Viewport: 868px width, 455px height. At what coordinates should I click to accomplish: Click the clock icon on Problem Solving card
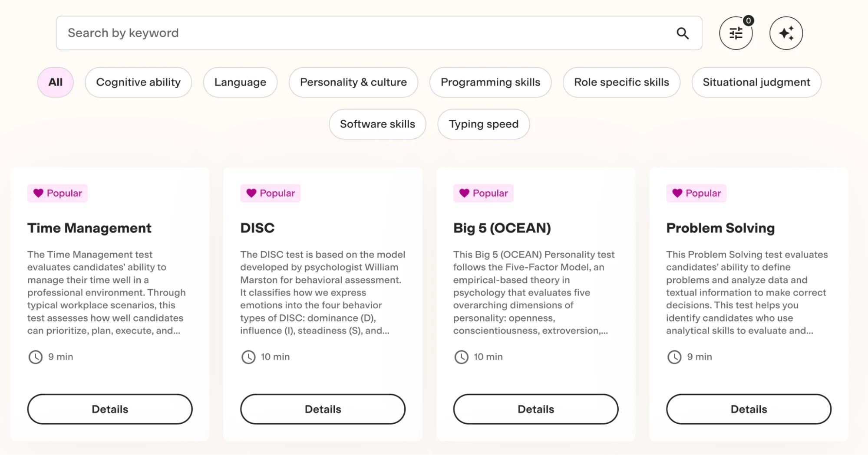coord(674,357)
